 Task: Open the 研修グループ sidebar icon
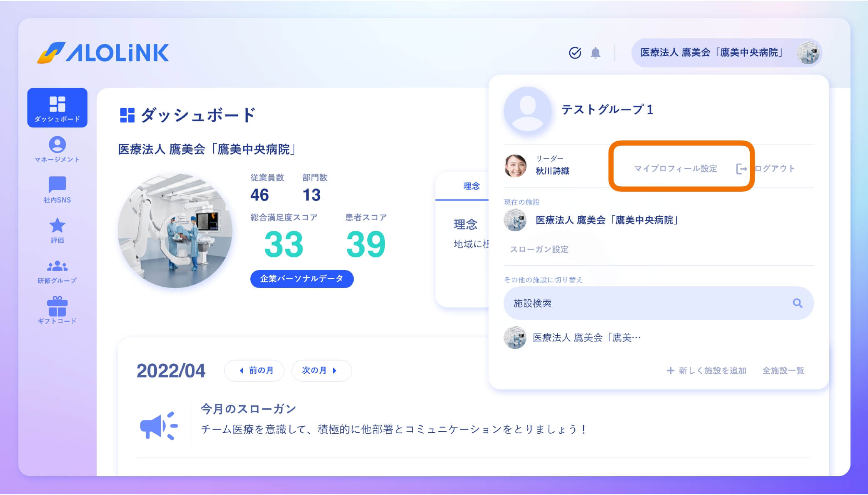57,269
